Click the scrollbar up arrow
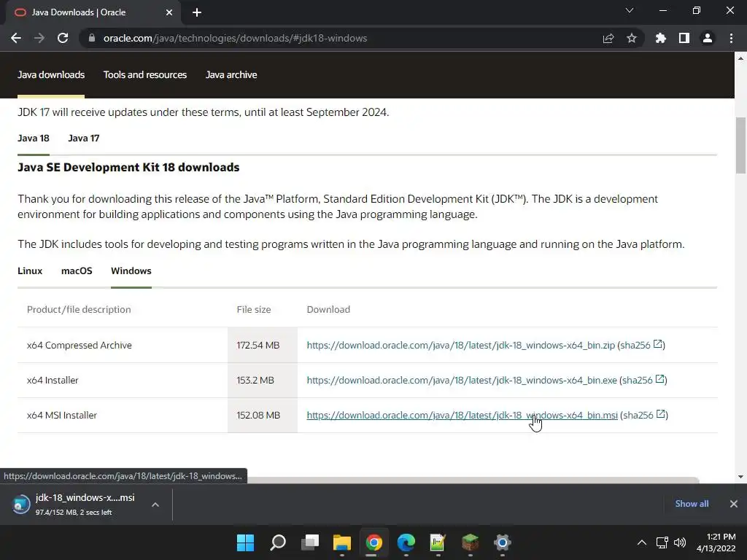This screenshot has width=747, height=560. click(x=741, y=58)
